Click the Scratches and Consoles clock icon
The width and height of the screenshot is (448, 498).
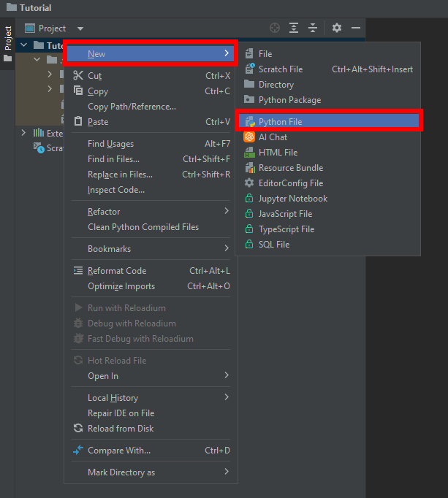coord(39,148)
